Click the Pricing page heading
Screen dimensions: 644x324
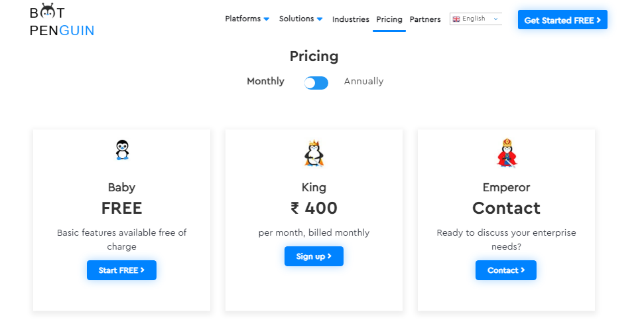314,56
